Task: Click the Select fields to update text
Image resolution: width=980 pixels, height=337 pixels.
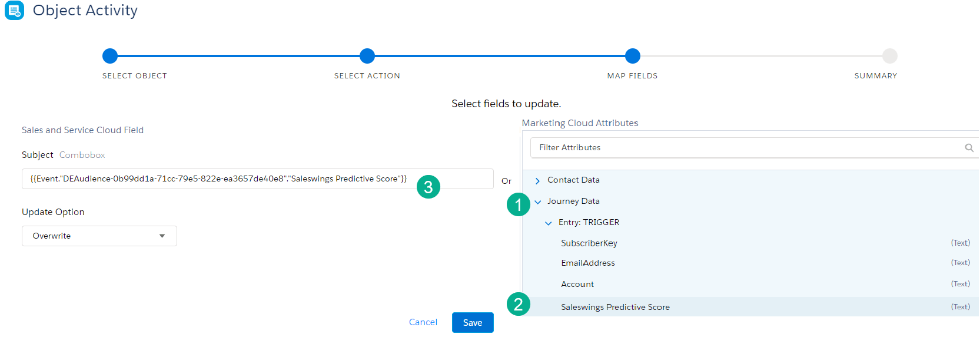Action: pyautogui.click(x=506, y=104)
